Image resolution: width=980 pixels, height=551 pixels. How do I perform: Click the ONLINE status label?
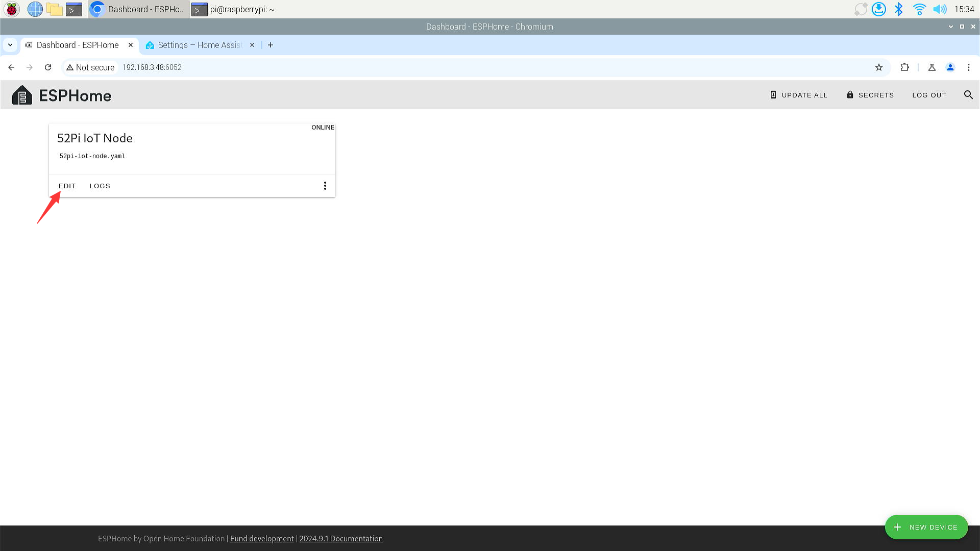pos(323,128)
